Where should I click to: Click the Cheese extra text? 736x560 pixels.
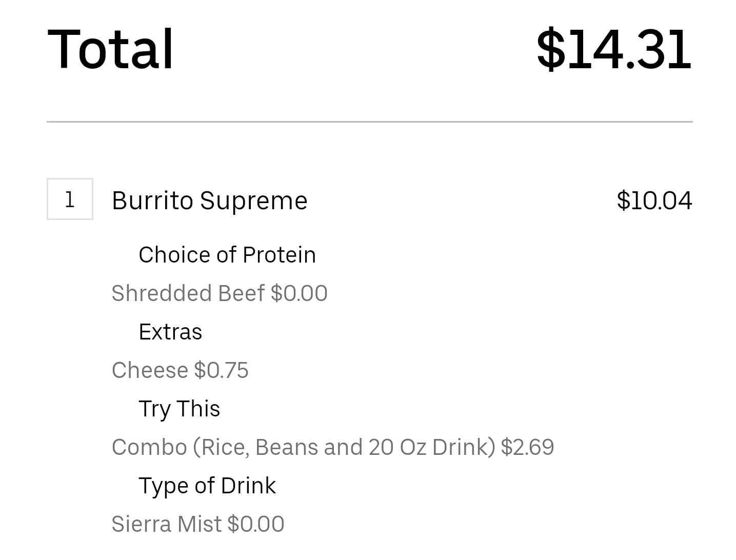(150, 370)
